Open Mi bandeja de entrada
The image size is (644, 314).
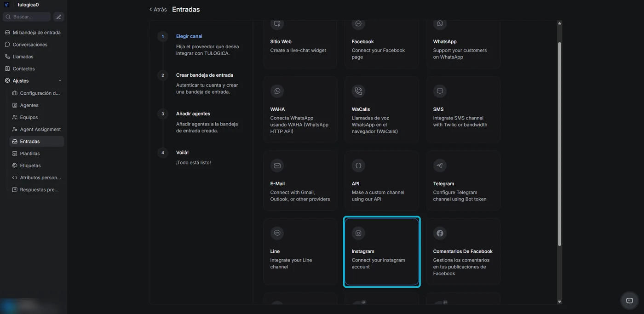click(33, 33)
